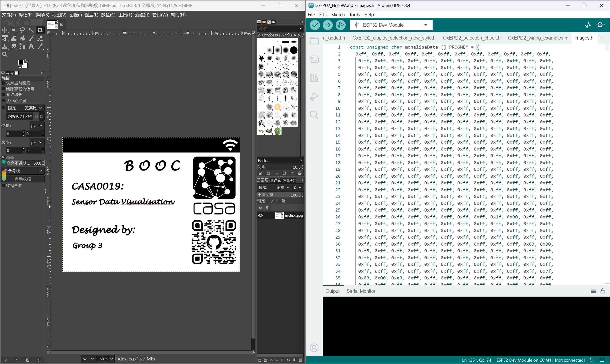Select the GIMP Zoom magnifier tool
610x364 pixels.
pos(5,55)
